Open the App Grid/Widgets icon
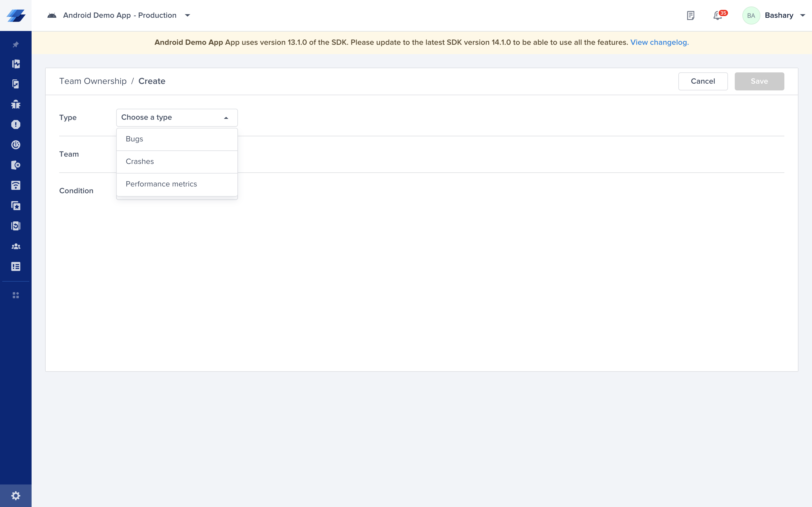 (x=16, y=295)
